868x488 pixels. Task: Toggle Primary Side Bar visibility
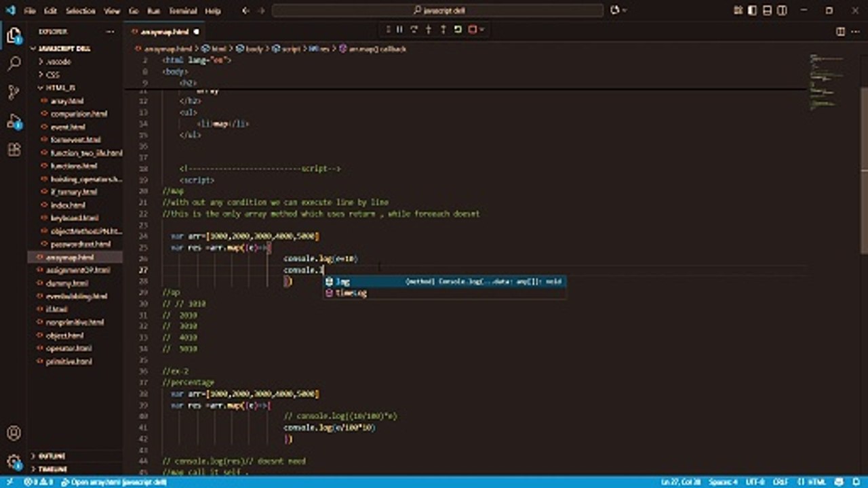753,11
